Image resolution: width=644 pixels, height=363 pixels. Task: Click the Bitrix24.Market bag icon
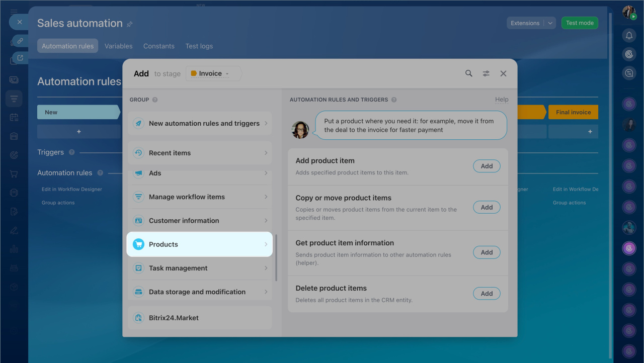pyautogui.click(x=138, y=318)
